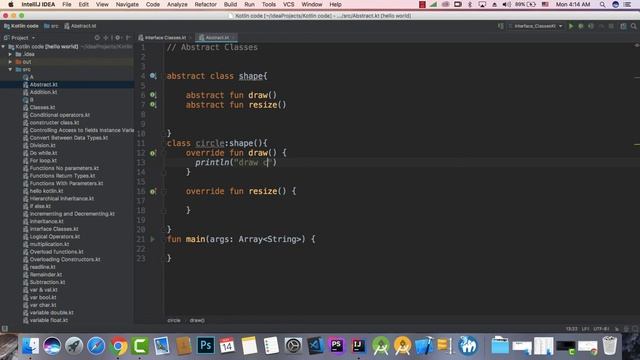Open Search Everywhere magnifier in IDE toolbar
The image size is (640, 360).
pyautogui.click(x=633, y=26)
